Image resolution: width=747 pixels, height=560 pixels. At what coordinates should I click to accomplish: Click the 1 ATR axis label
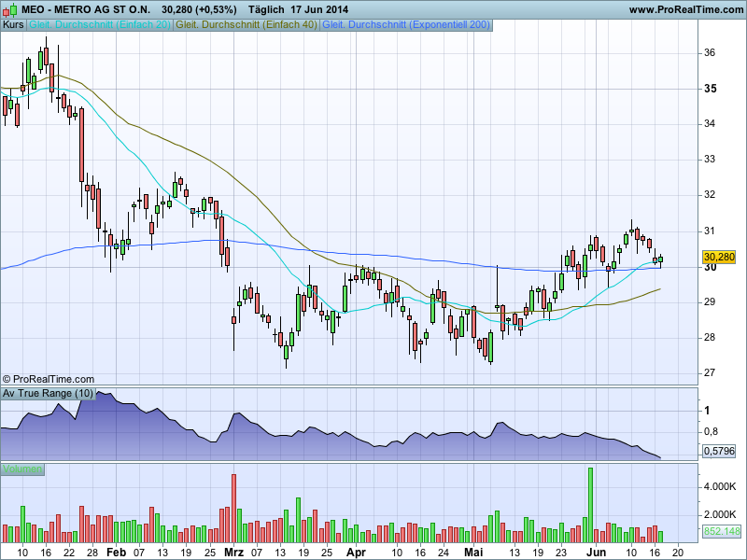click(x=707, y=410)
